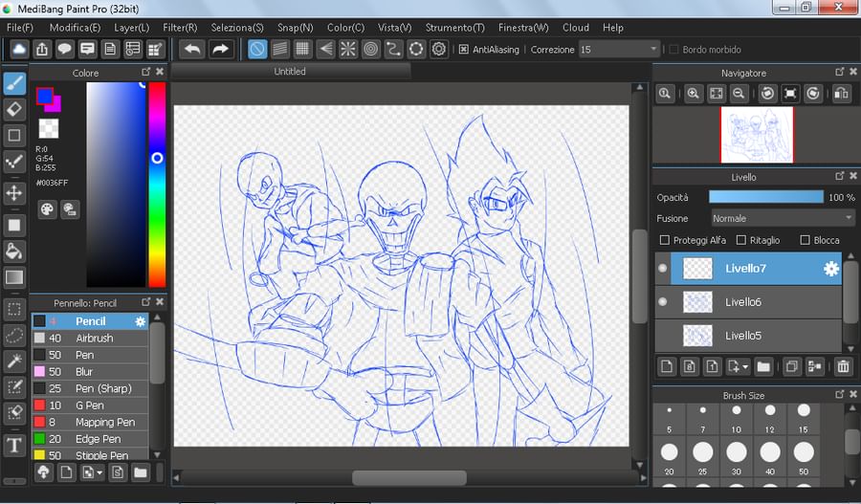The image size is (861, 504).
Task: Open the Seleziona(S) menu
Action: pos(237,28)
